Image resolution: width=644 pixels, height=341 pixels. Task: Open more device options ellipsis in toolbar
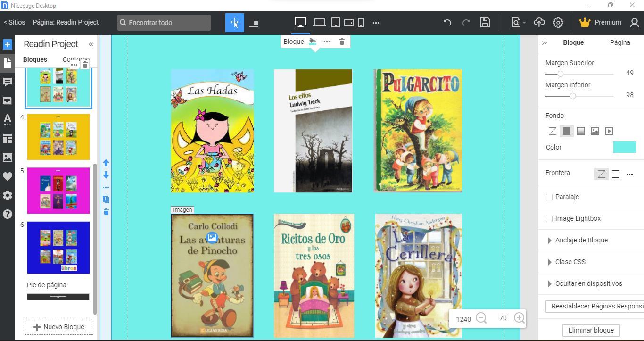pyautogui.click(x=376, y=23)
